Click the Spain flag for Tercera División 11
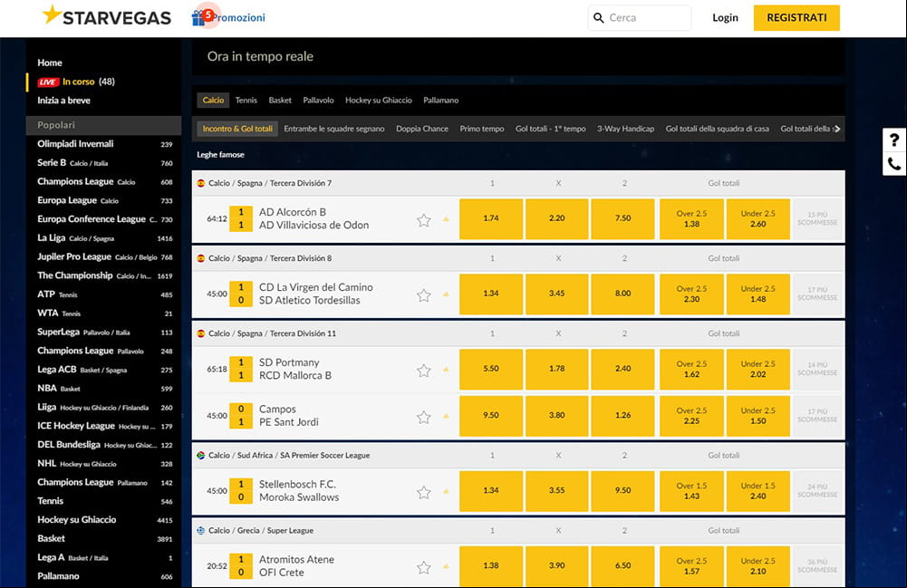Screen dimensions: 907x588 [x=201, y=333]
